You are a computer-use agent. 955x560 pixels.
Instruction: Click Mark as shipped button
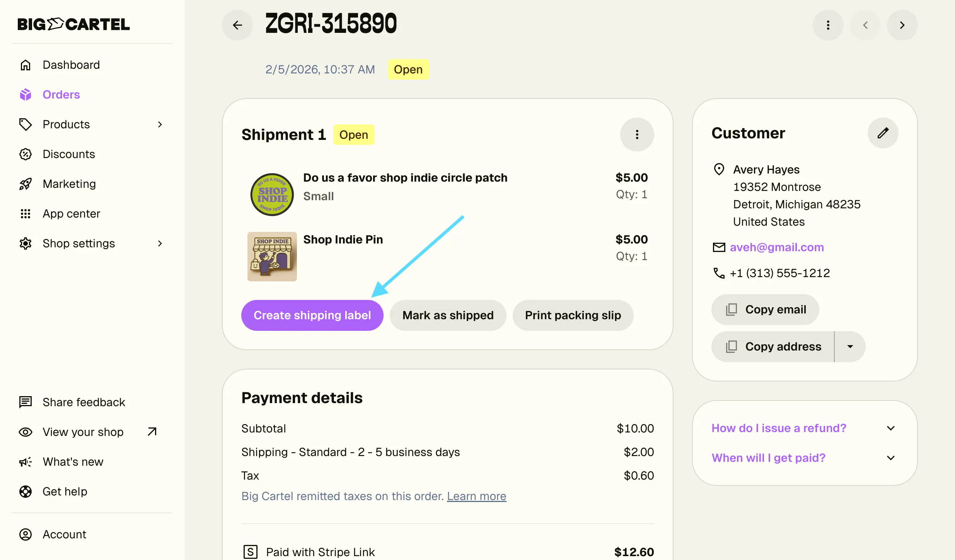pos(448,315)
